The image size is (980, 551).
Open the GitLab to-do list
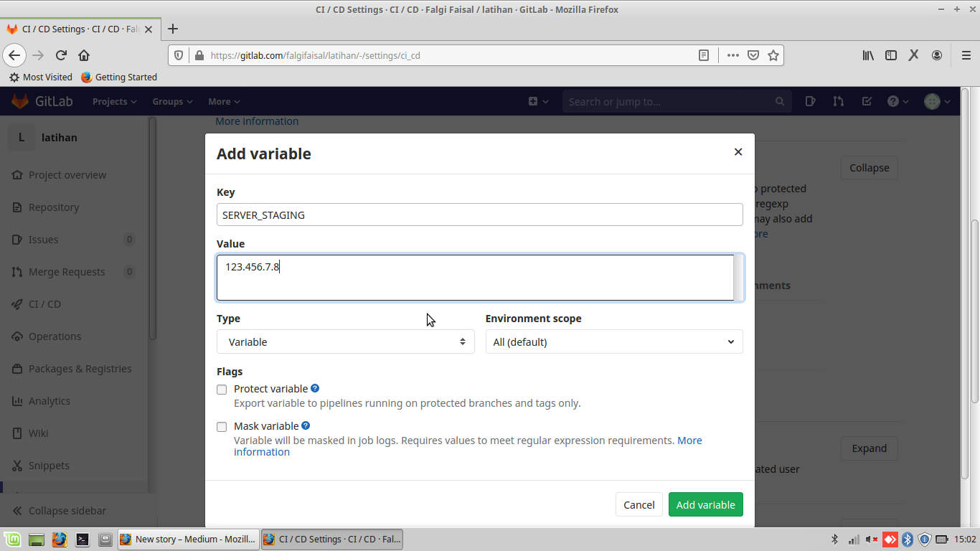pyautogui.click(x=867, y=101)
